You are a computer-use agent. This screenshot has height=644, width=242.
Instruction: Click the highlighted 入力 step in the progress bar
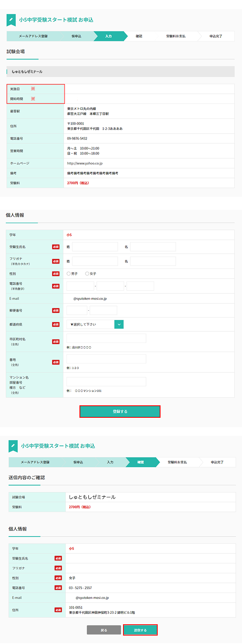click(108, 36)
